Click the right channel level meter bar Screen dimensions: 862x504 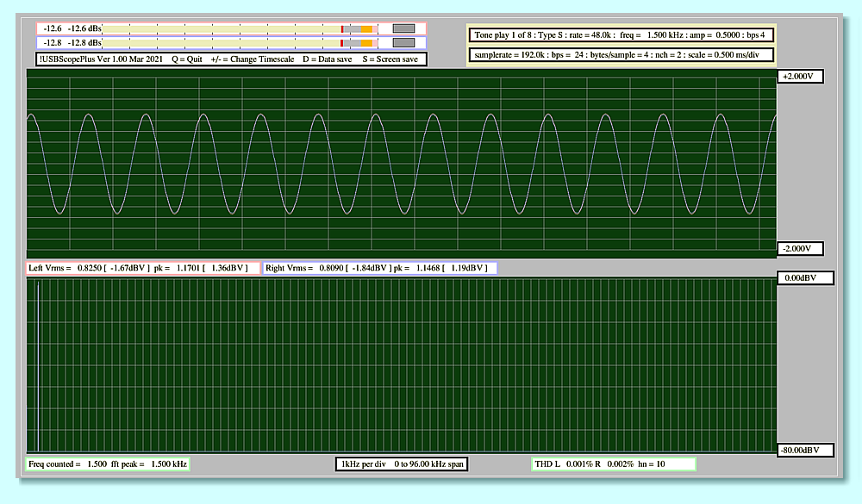240,43
